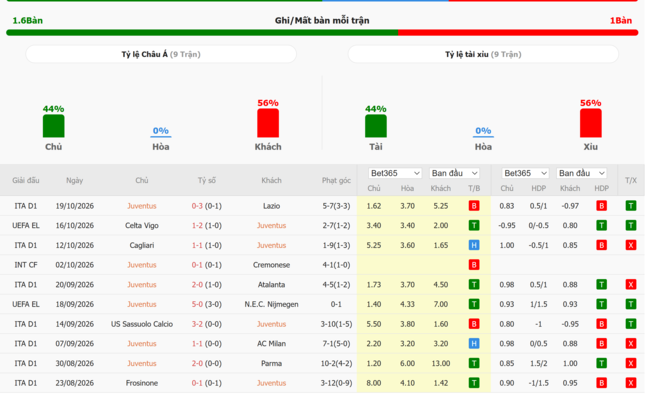Open the second Ban đầu handicap dropdown
The width and height of the screenshot is (650, 395).
point(582,173)
